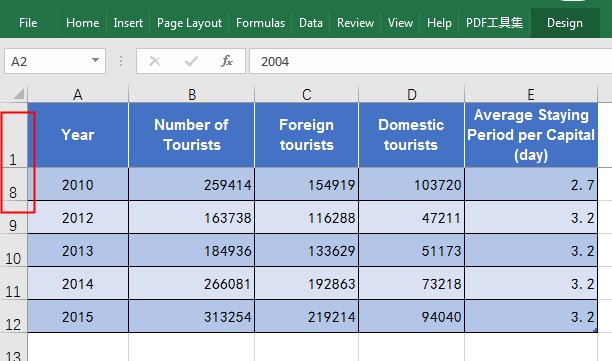
Task: Open the Data ribbon tab
Action: tap(311, 23)
